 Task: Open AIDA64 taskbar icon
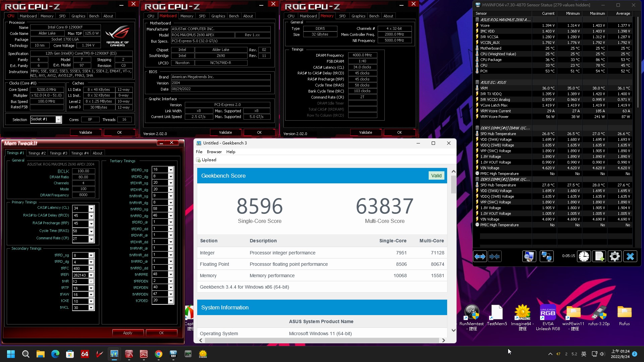click(x=85, y=354)
